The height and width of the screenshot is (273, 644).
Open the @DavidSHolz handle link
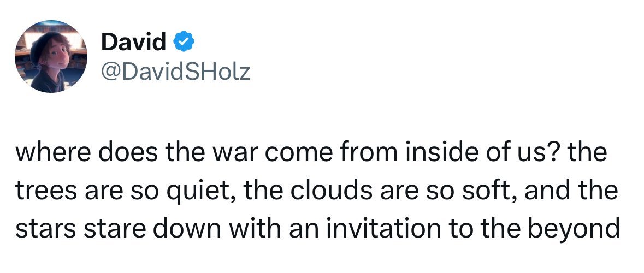point(175,70)
